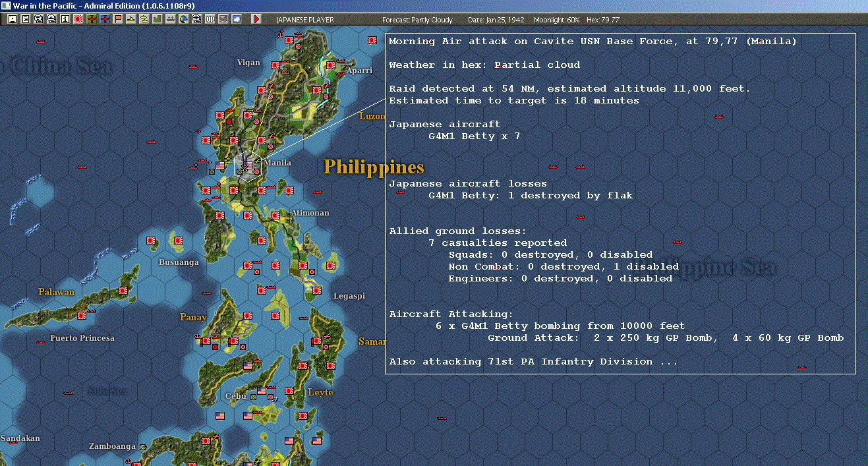Click the 'Philippines' map label
This screenshot has width=868, height=466.
tap(374, 167)
